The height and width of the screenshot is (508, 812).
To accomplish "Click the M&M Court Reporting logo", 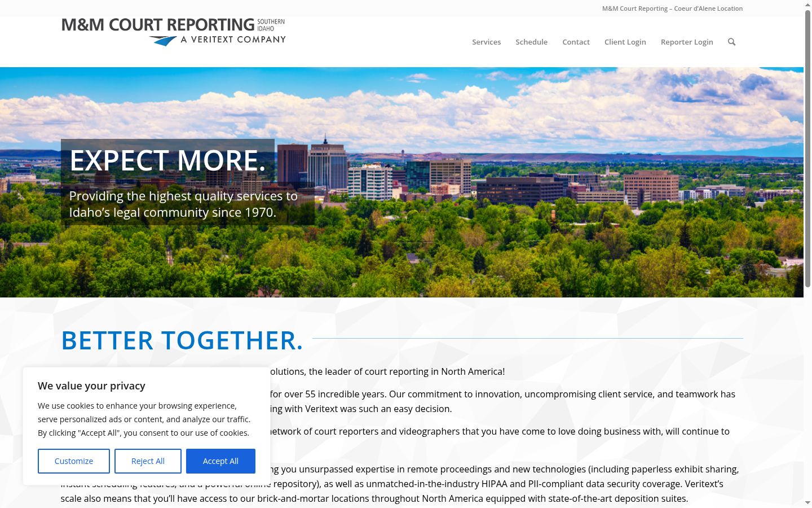I will pos(174,32).
